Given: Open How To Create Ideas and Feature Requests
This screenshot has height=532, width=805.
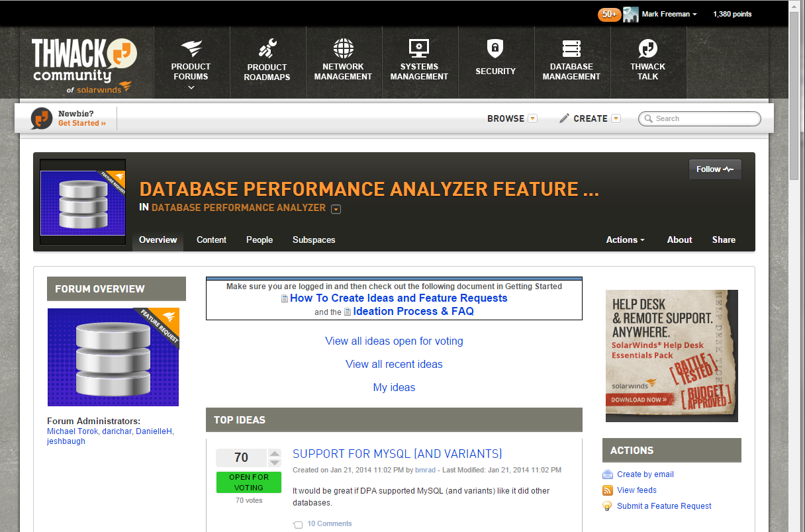Looking at the screenshot, I should click(x=399, y=298).
